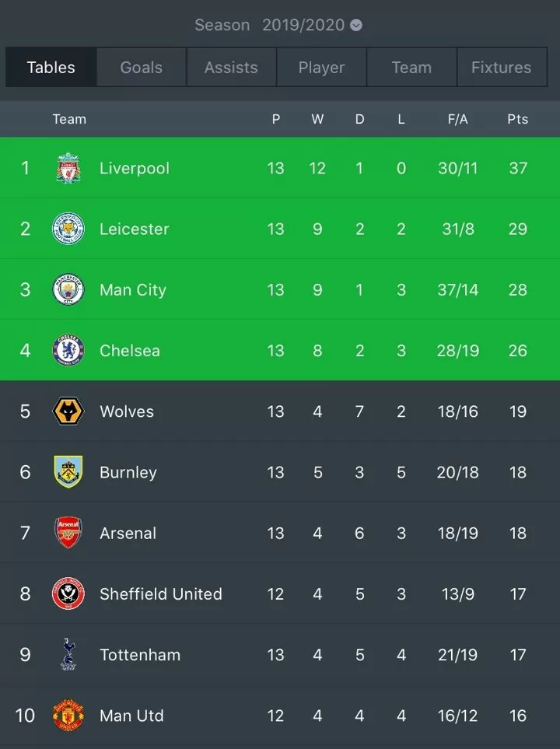Tap the Burnley crest icon
Viewport: 560px width, 749px height.
click(x=68, y=472)
